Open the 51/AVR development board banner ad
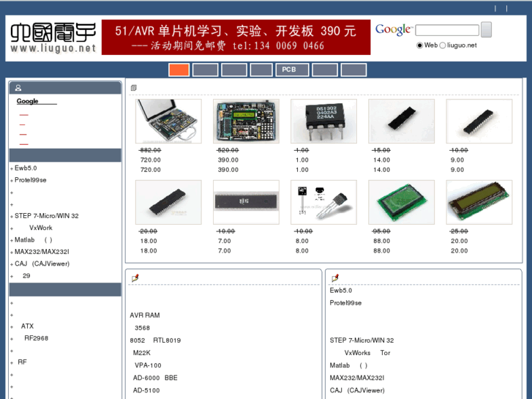Viewport: 532px width, 399px height. [236, 37]
